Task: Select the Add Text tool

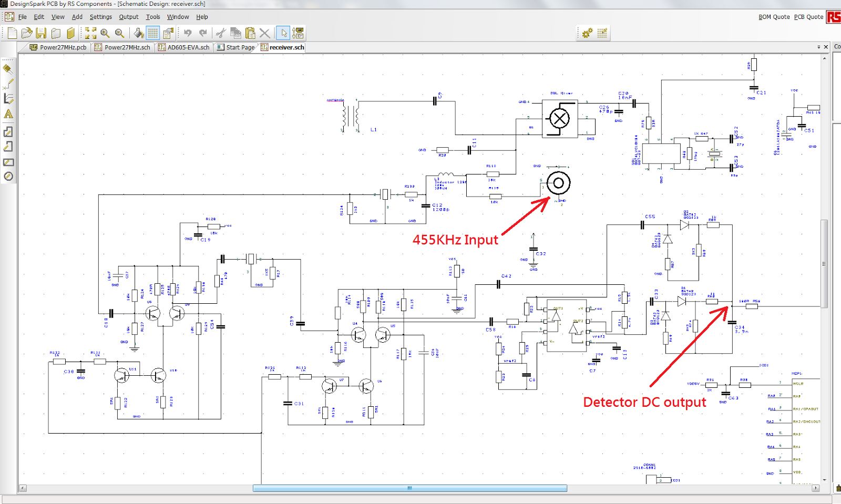Action: click(8, 115)
